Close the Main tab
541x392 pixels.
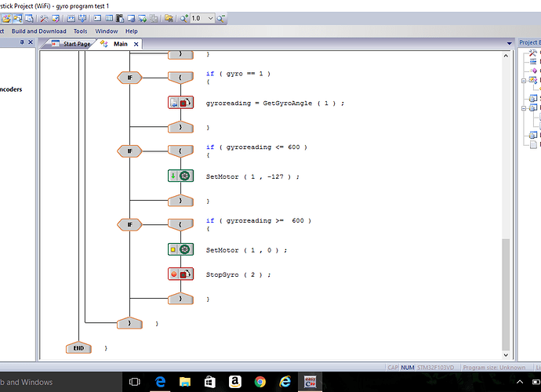tap(136, 44)
